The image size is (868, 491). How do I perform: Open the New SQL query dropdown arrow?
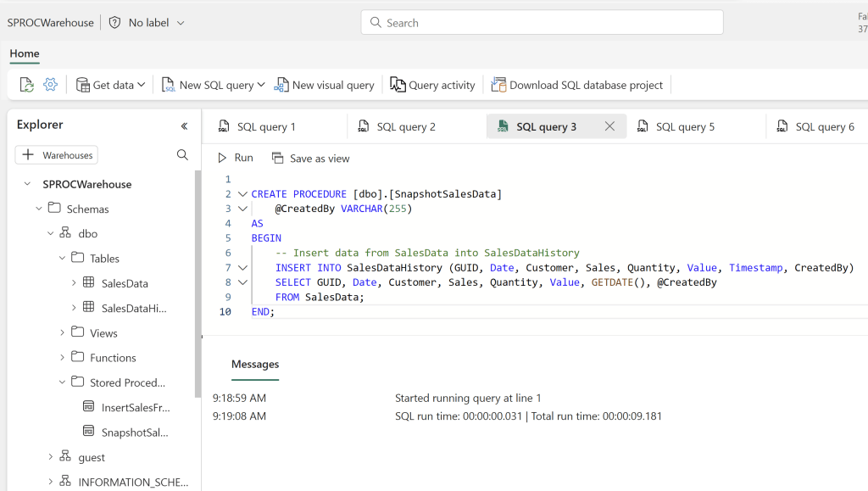(261, 85)
